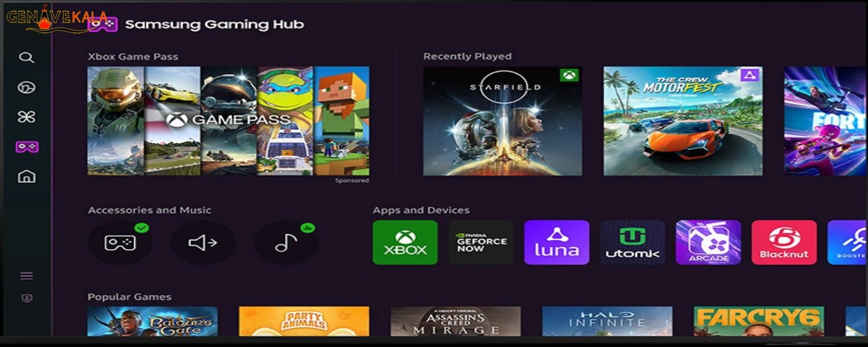
Task: Select Far Cry 6 in Popular Games
Action: (759, 322)
